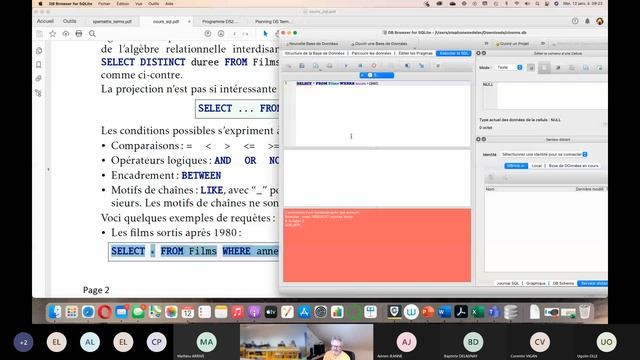Click Ouvrir une Base de Données button
The height and width of the screenshot is (360, 640).
pyautogui.click(x=379, y=44)
